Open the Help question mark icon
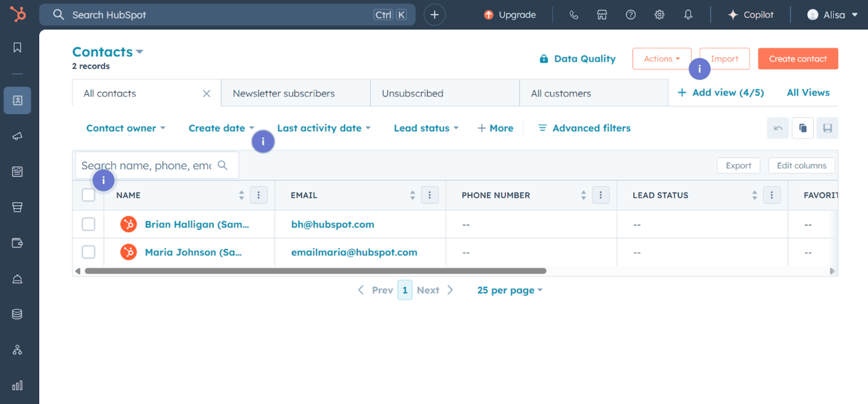868x404 pixels. coord(631,14)
